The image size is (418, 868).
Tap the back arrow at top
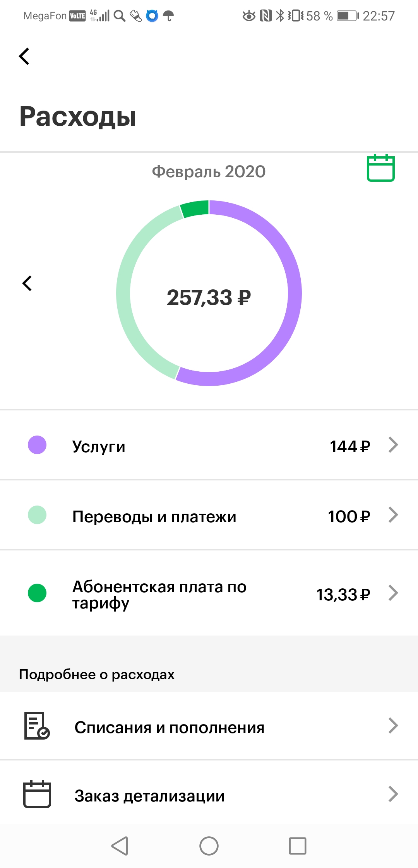24,56
